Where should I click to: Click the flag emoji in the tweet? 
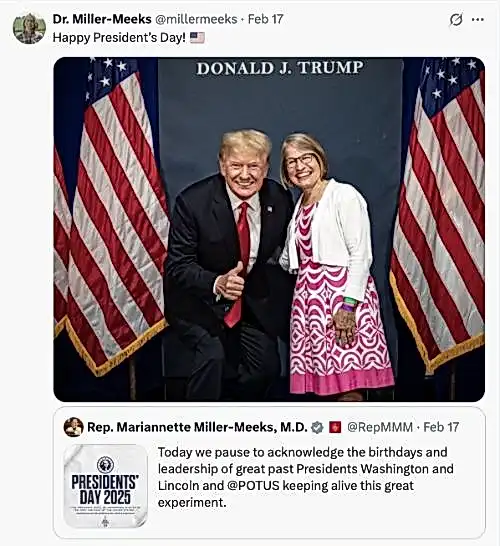pos(197,38)
